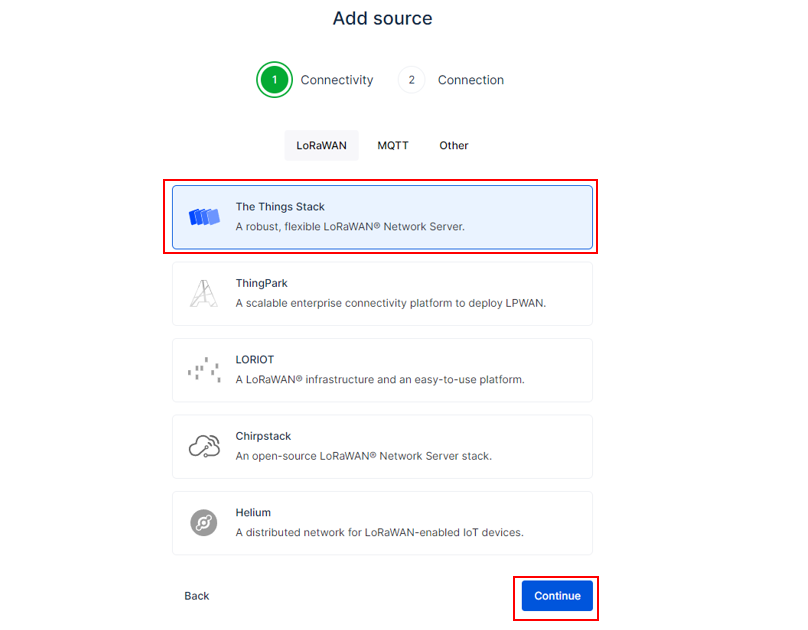Click the green step 1 circle
Screen dimensions: 808x630
tap(274, 80)
